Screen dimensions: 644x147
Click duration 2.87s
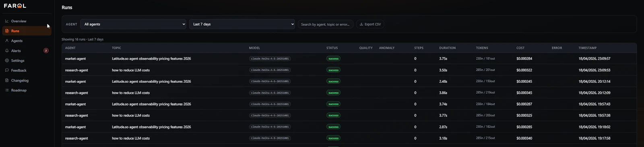443,127
